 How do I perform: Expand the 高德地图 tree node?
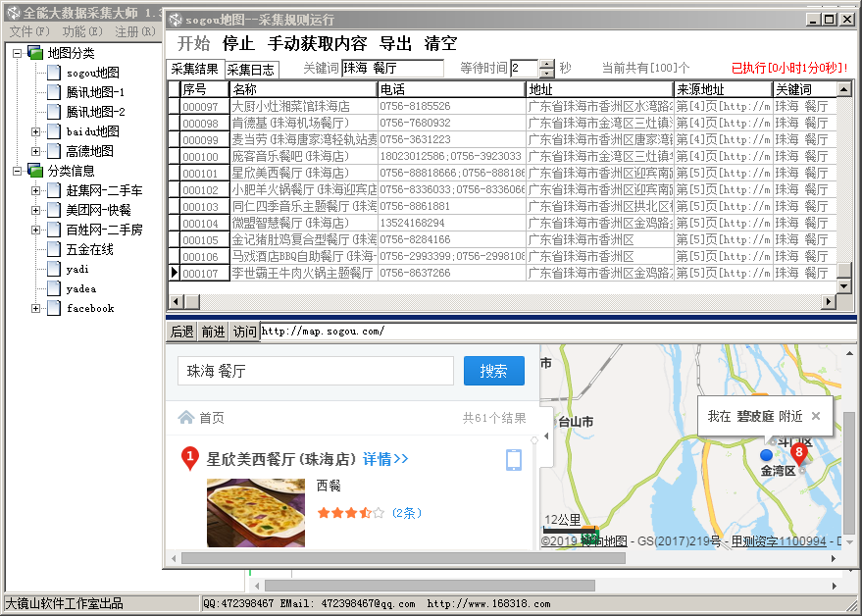(35, 151)
